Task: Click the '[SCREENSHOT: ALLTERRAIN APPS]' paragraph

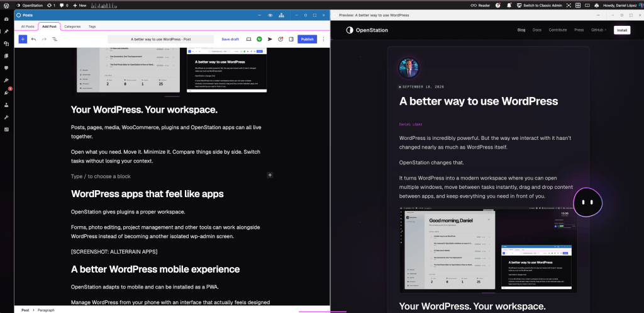Action: click(x=114, y=251)
